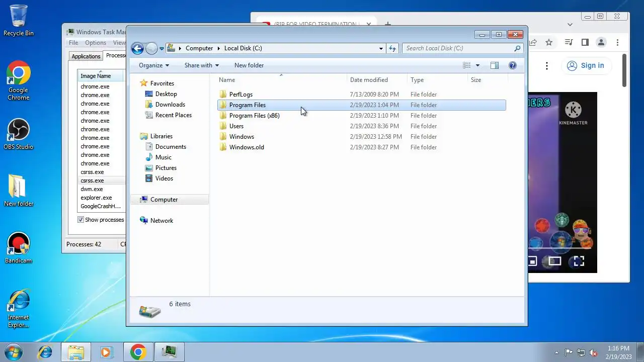Click Libraries in the navigation pane
This screenshot has height=362, width=644.
click(x=161, y=136)
